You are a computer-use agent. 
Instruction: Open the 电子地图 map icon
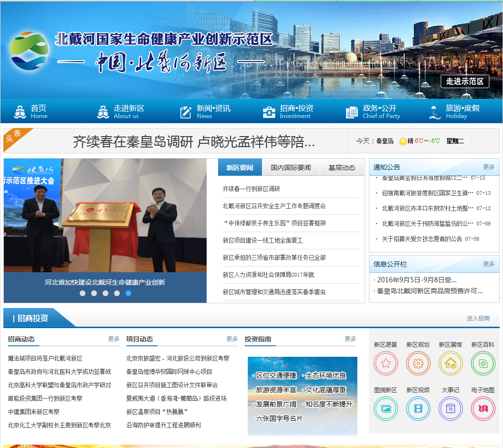pos(483,409)
